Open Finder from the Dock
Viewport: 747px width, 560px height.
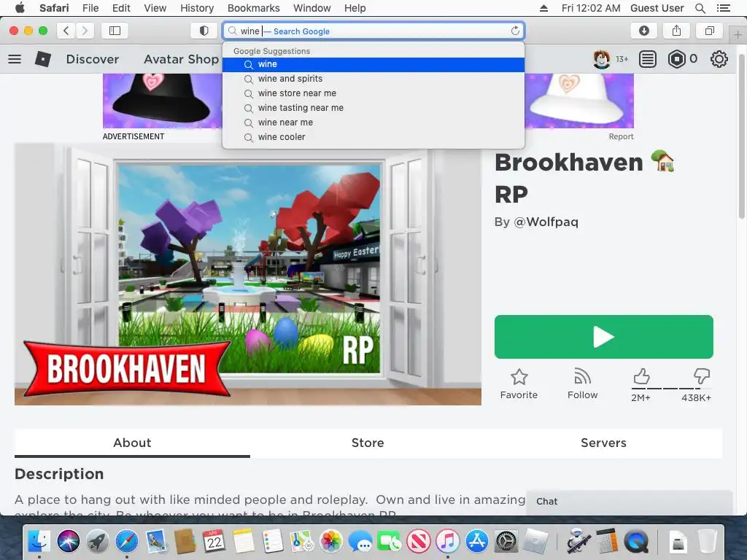tap(39, 541)
